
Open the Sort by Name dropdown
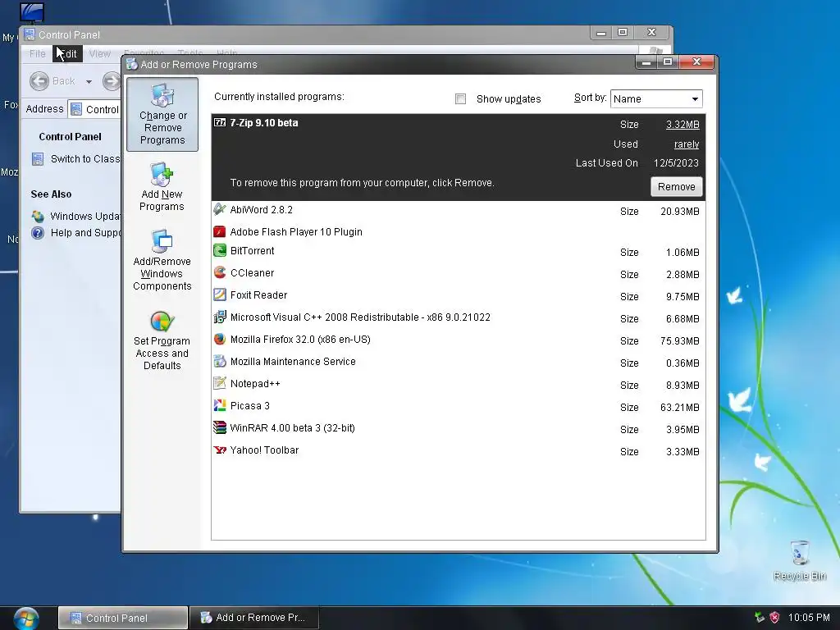pyautogui.click(x=656, y=98)
